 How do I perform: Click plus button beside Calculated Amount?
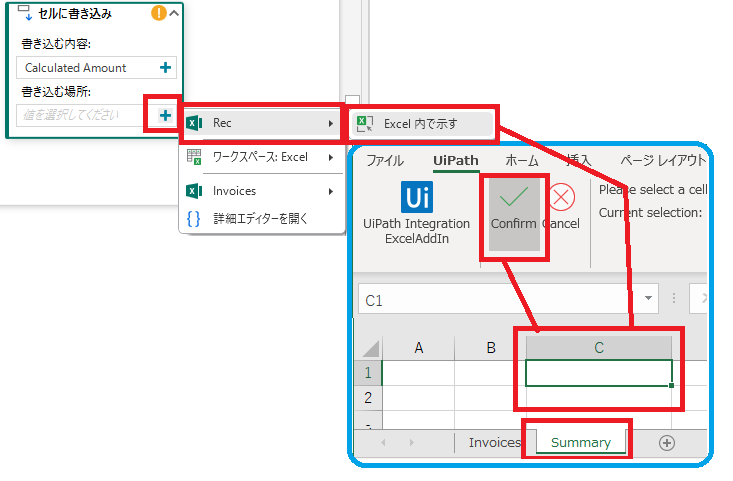(x=165, y=68)
